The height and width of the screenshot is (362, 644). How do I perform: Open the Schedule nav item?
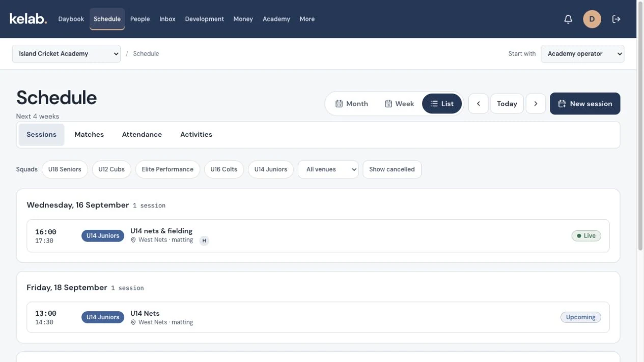point(107,19)
